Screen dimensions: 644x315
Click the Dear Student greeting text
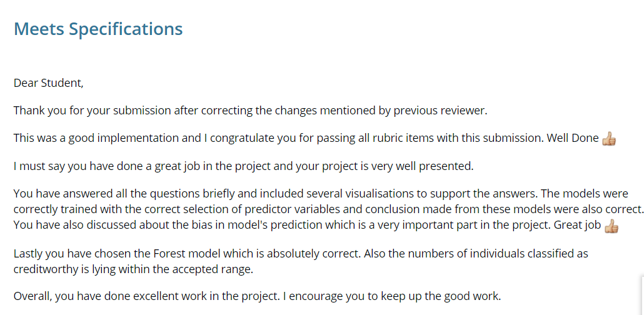pos(48,82)
